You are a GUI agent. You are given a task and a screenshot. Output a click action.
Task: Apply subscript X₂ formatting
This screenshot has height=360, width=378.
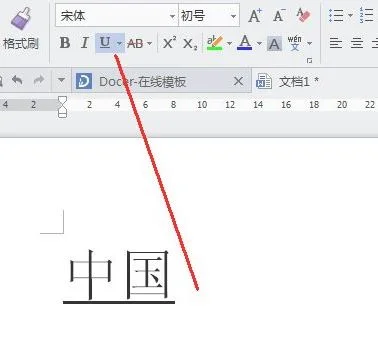(x=190, y=44)
